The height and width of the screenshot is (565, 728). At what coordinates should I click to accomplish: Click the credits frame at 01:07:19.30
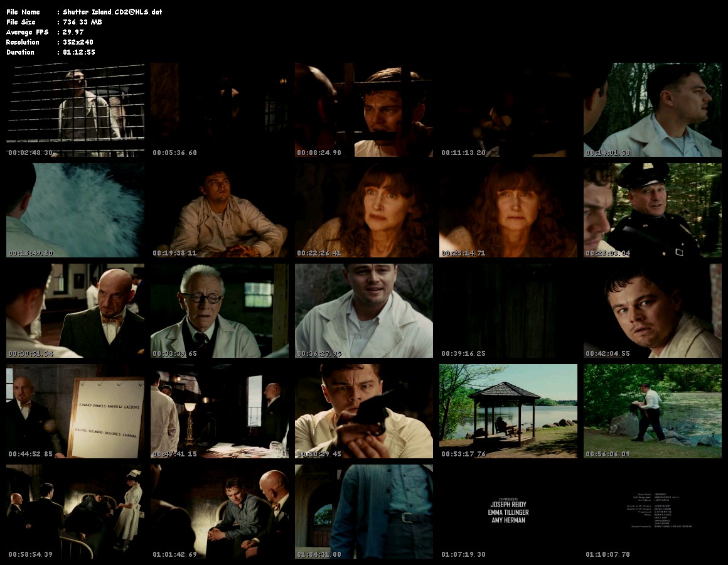coord(508,512)
